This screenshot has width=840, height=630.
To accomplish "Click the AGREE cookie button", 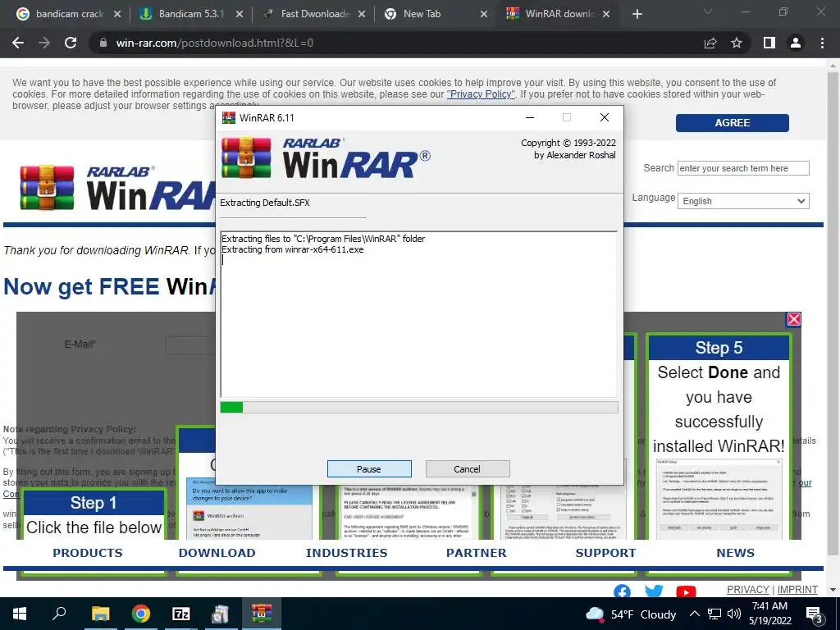I will 732,123.
